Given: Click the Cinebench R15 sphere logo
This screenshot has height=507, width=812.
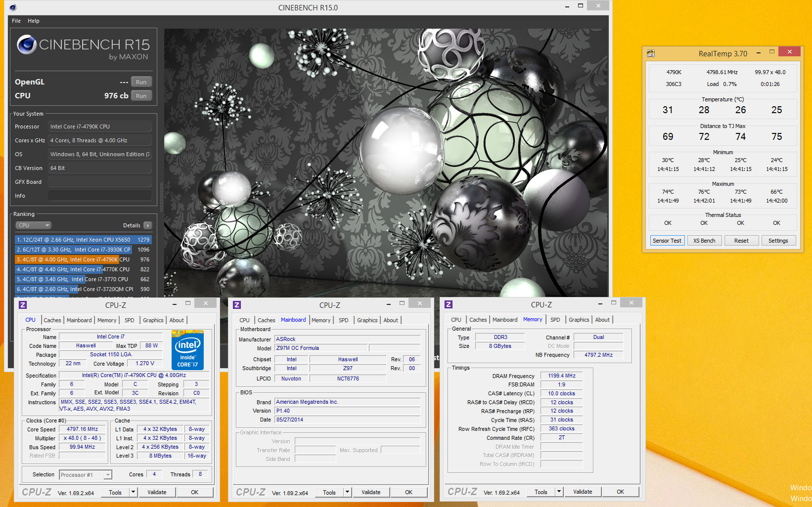Looking at the screenshot, I should coord(27,44).
